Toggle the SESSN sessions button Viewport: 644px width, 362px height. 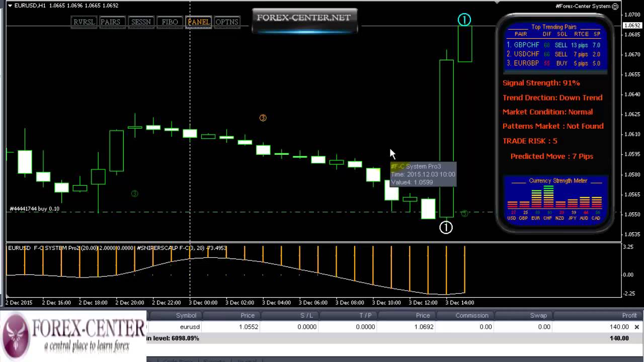click(x=141, y=22)
